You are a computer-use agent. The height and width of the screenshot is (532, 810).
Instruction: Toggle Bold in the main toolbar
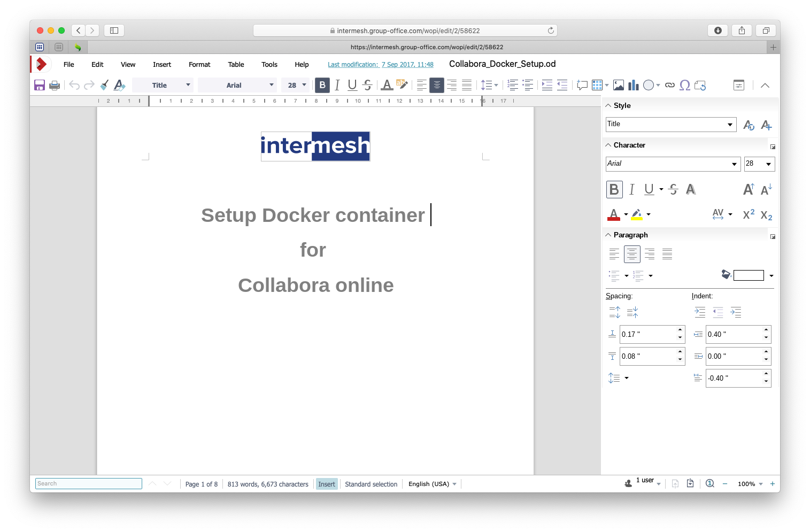[322, 85]
